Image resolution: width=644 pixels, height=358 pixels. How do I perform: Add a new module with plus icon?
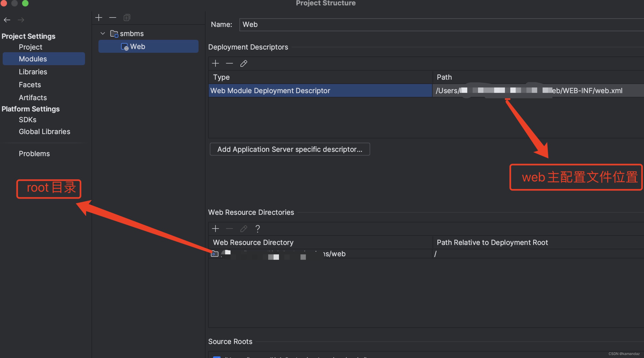[99, 18]
